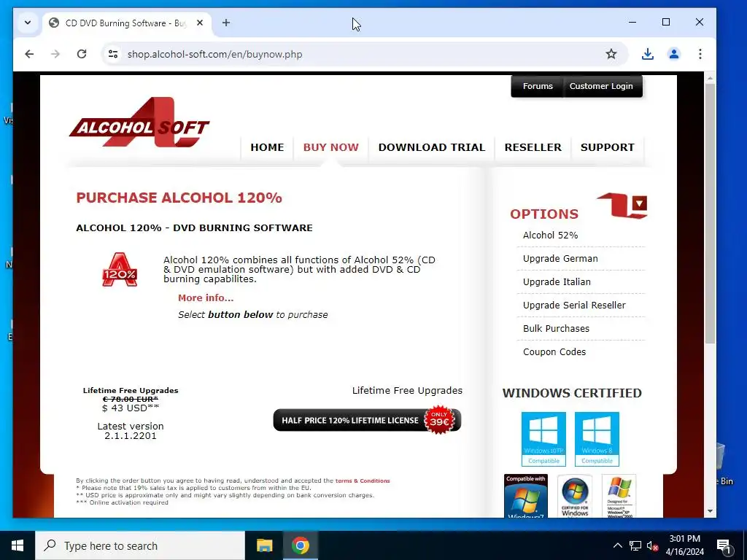
Task: Click the Alcohol Soft logo
Action: click(x=139, y=122)
